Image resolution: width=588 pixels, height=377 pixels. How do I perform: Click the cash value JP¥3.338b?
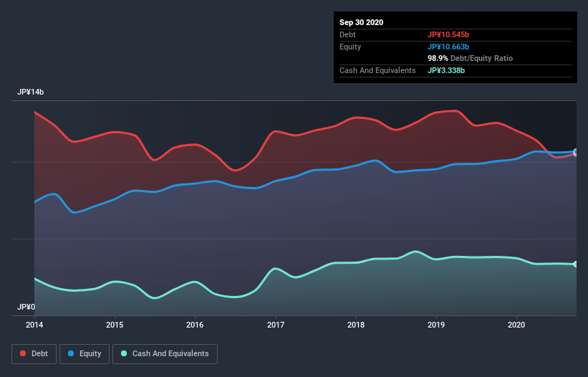coord(446,70)
